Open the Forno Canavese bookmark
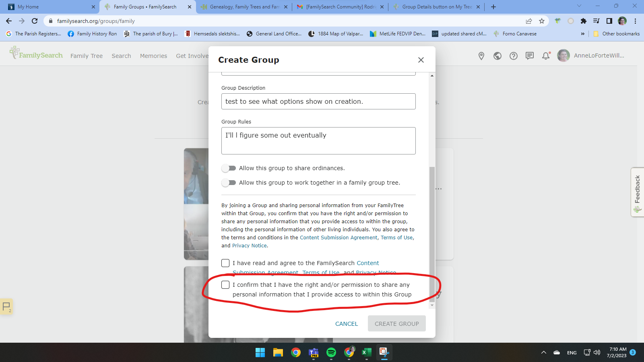The image size is (644, 362). coord(515,34)
